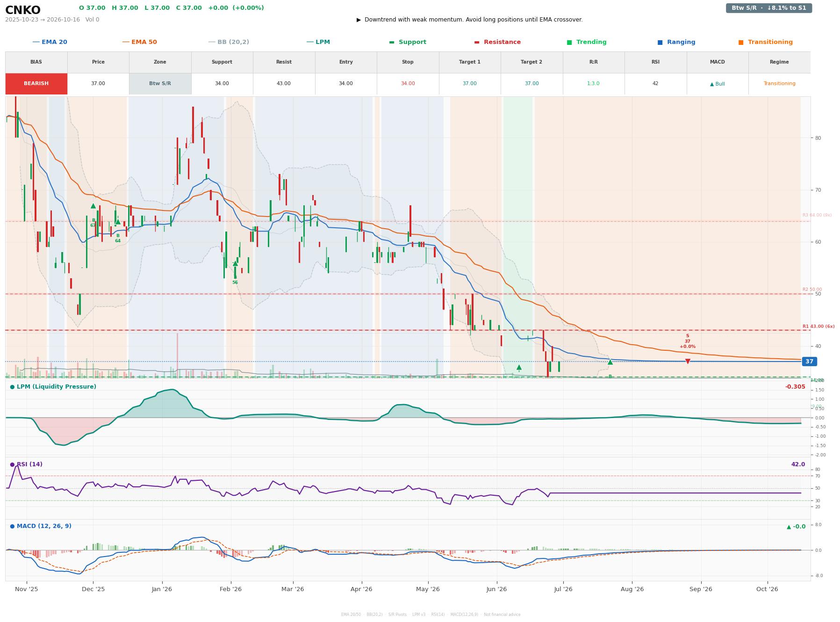Click the LPM value -0.305
The width and height of the screenshot is (840, 622).
795,387
